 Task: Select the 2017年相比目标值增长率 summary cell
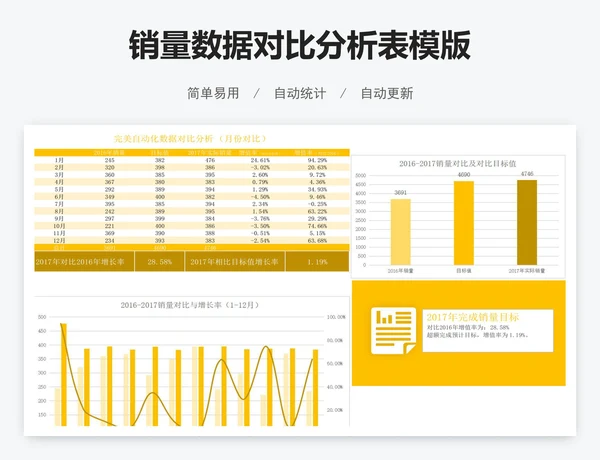coord(235,262)
